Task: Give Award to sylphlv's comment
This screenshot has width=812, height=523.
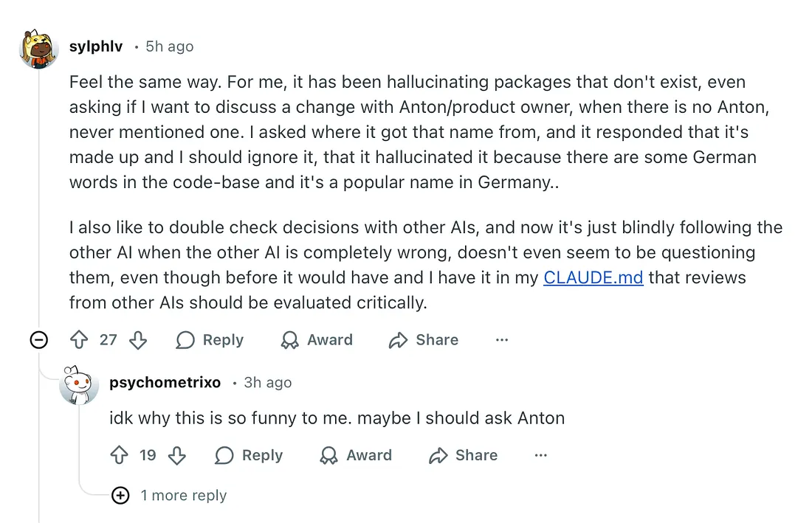Action: pos(317,340)
